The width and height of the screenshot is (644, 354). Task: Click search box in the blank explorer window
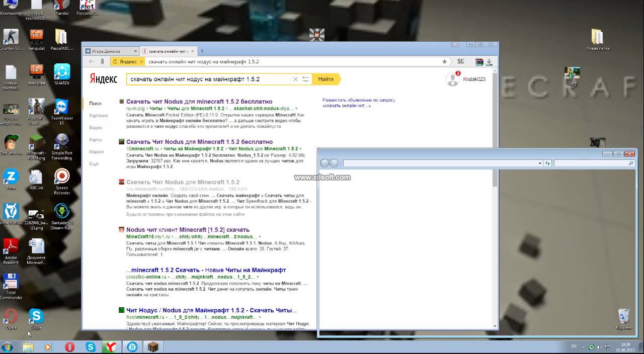click(x=594, y=163)
